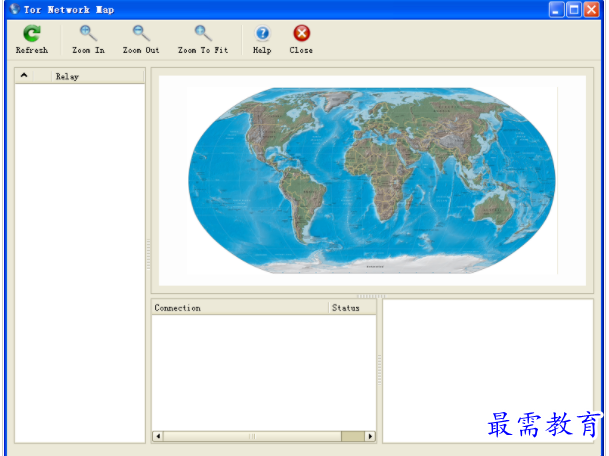Open Help from the toolbar
The image size is (609, 456).
pyautogui.click(x=262, y=34)
